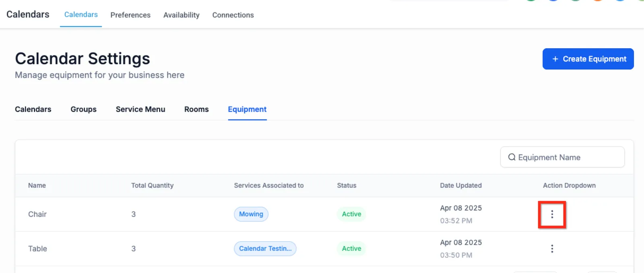Click the Chair equipment name

tap(37, 214)
